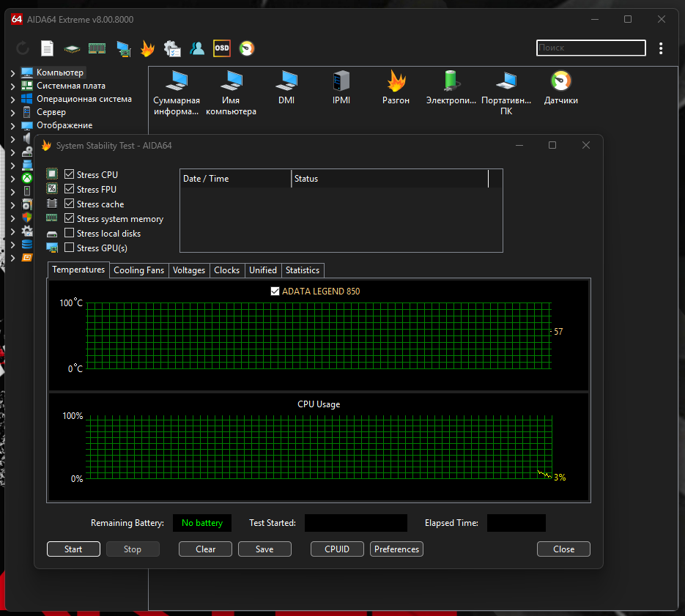The height and width of the screenshot is (616, 685).
Task: Open the Электропитание battery icon
Action: [x=451, y=81]
